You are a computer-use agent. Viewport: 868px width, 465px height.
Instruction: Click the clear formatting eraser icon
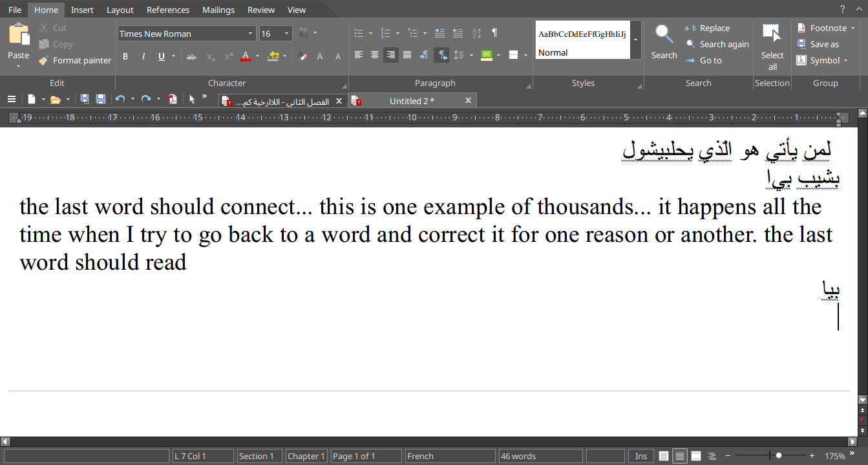click(x=303, y=57)
